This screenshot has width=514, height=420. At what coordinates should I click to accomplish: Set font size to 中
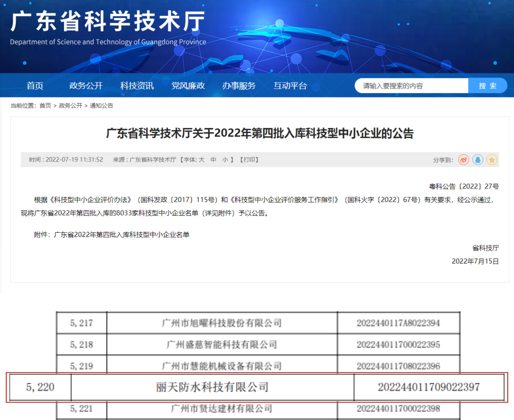pyautogui.click(x=213, y=160)
